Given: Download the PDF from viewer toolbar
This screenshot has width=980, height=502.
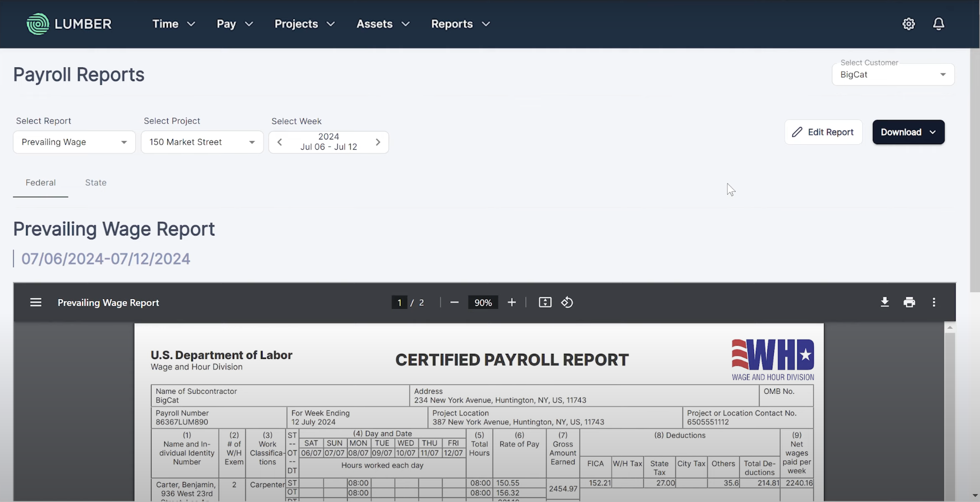Looking at the screenshot, I should 884,302.
